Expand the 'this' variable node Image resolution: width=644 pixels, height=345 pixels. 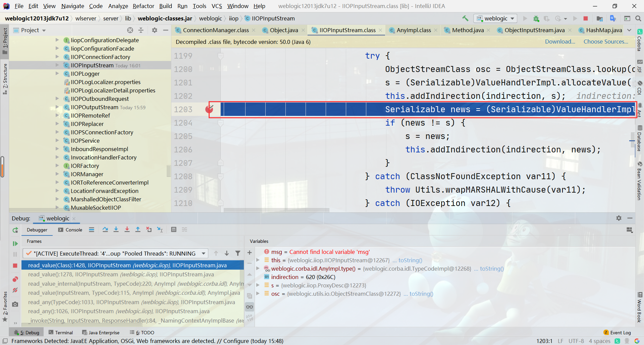coord(258,260)
